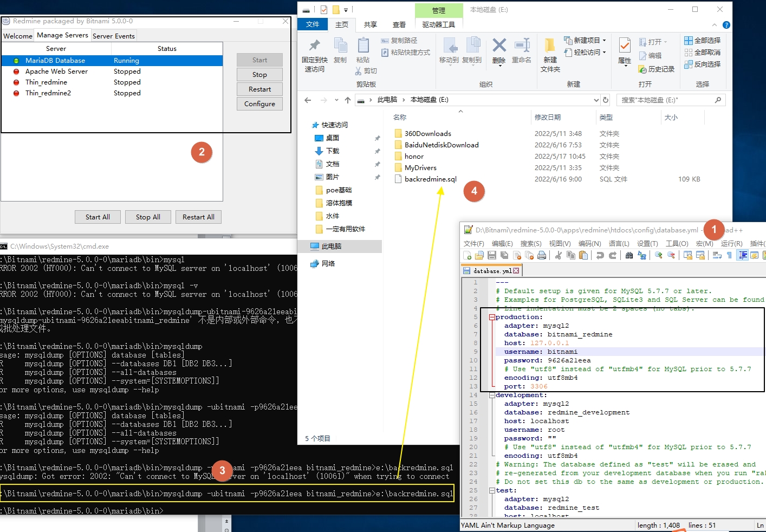
Task: Open 新建项目 dropdown arrow in Explorer
Action: pyautogui.click(x=605, y=41)
